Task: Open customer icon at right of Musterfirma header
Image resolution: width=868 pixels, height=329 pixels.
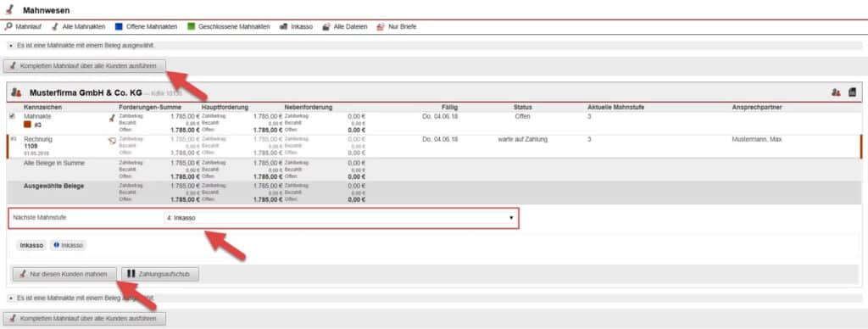Action: [x=836, y=92]
